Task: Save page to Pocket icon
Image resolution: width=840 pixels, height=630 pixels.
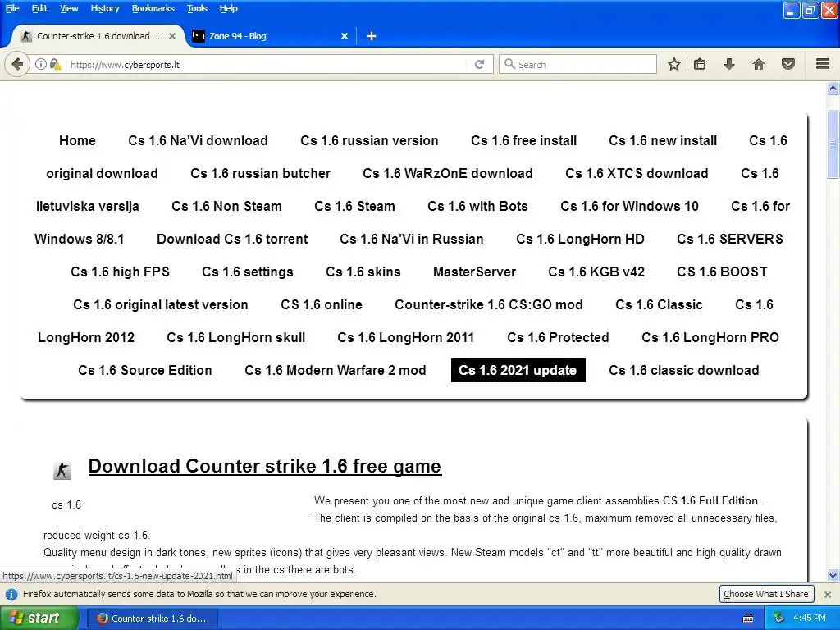Action: [x=788, y=64]
